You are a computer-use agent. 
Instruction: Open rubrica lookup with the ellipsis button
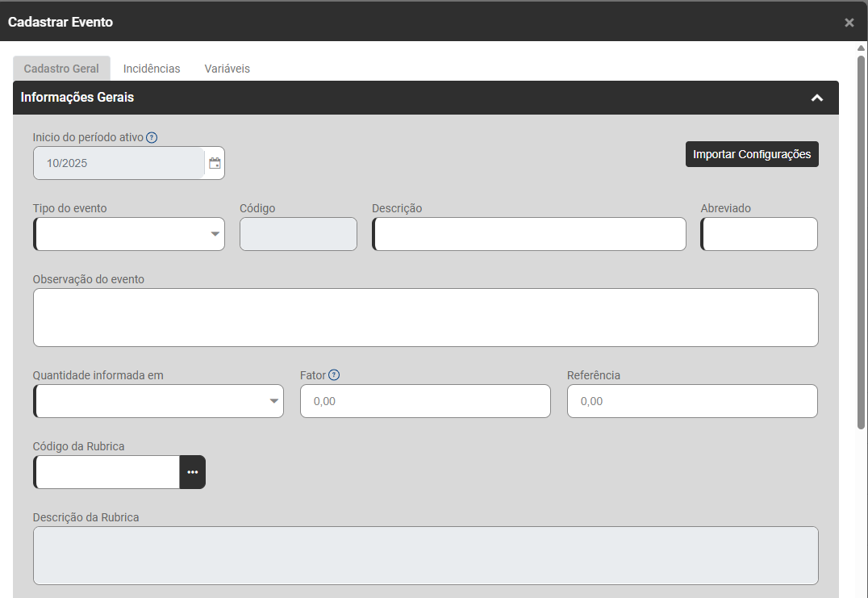pos(192,472)
